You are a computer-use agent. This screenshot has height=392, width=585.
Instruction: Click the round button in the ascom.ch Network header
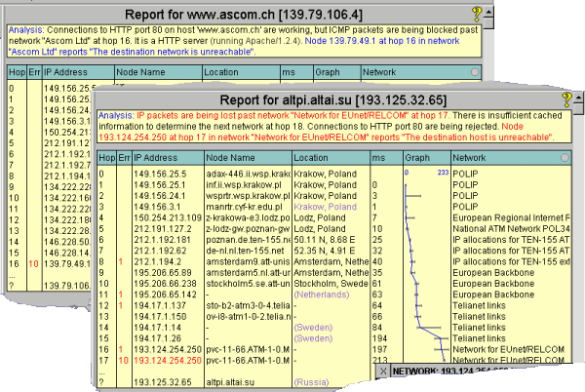[x=475, y=72]
